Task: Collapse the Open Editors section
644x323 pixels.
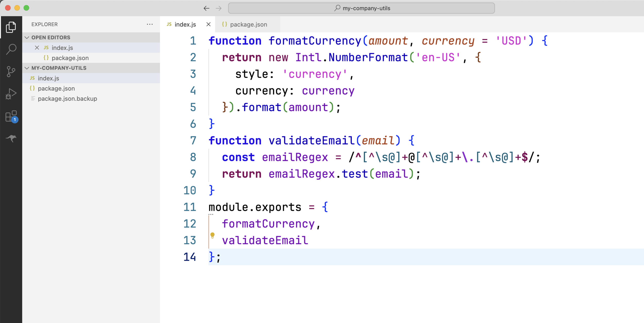Action: pos(27,38)
